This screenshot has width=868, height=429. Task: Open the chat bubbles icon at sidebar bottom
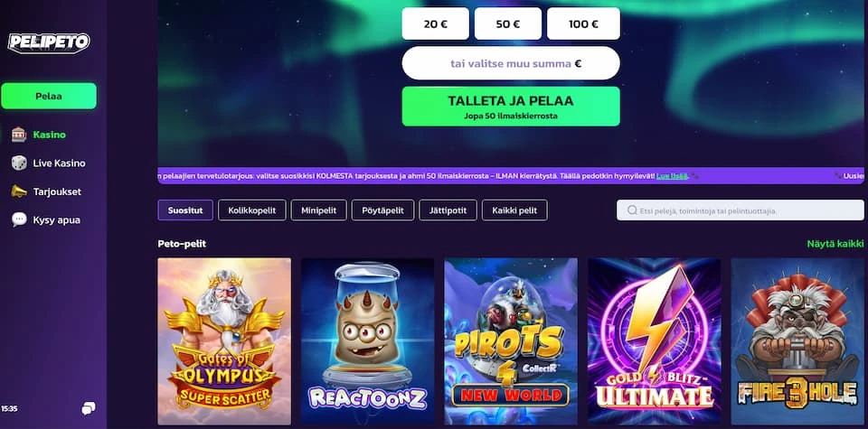coord(88,408)
